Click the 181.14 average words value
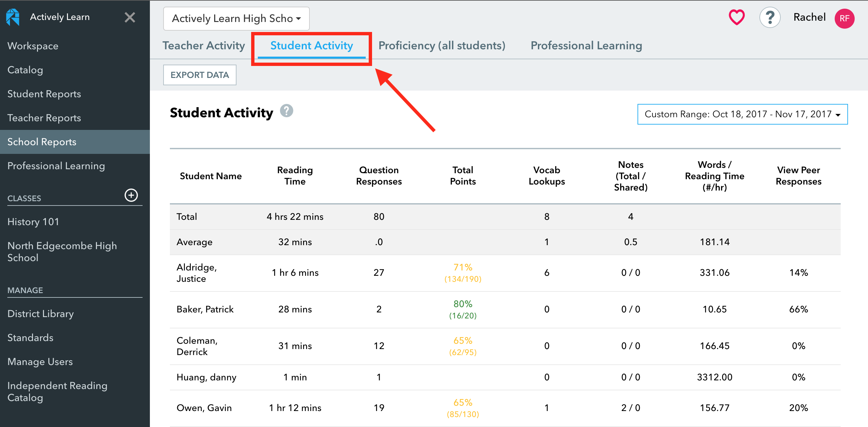 coord(714,242)
